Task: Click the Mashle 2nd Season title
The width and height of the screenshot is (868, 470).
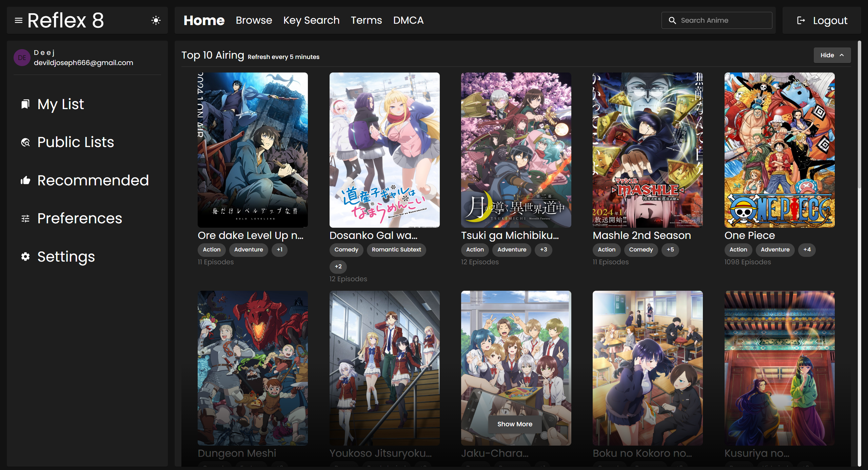Action: click(642, 235)
